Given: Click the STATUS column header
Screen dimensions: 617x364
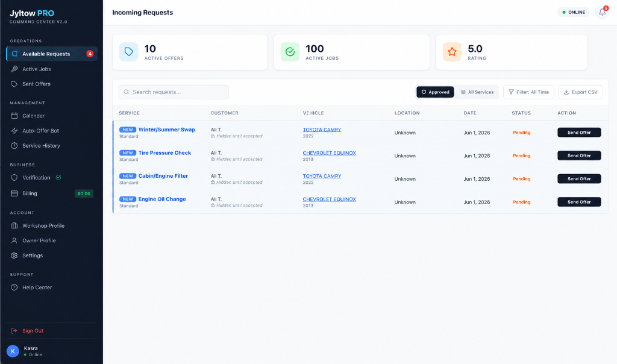Looking at the screenshot, I should [521, 113].
